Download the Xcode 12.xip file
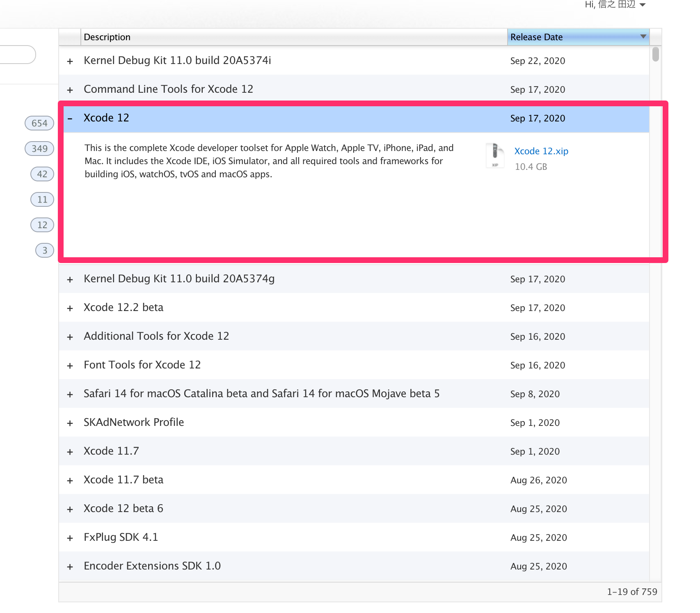The height and width of the screenshot is (613, 700). pyautogui.click(x=541, y=151)
